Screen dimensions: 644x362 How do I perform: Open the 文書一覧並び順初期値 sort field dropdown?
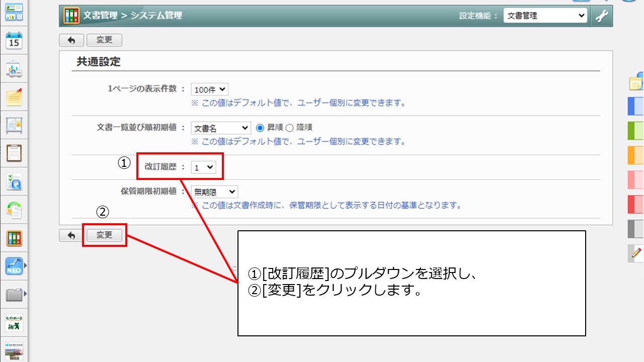(220, 128)
